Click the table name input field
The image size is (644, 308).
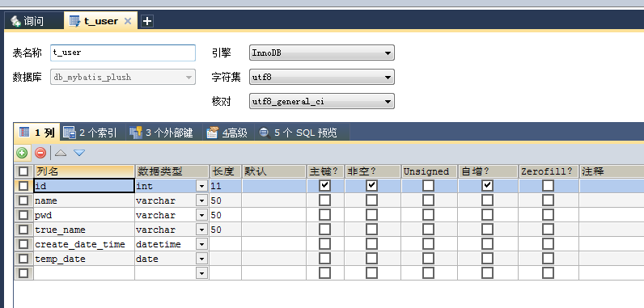(x=123, y=53)
